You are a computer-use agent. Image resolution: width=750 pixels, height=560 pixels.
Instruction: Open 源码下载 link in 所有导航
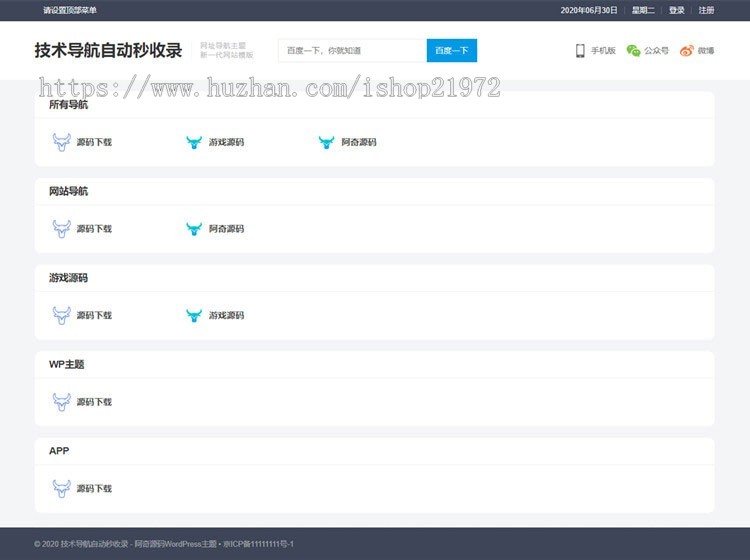pos(94,142)
